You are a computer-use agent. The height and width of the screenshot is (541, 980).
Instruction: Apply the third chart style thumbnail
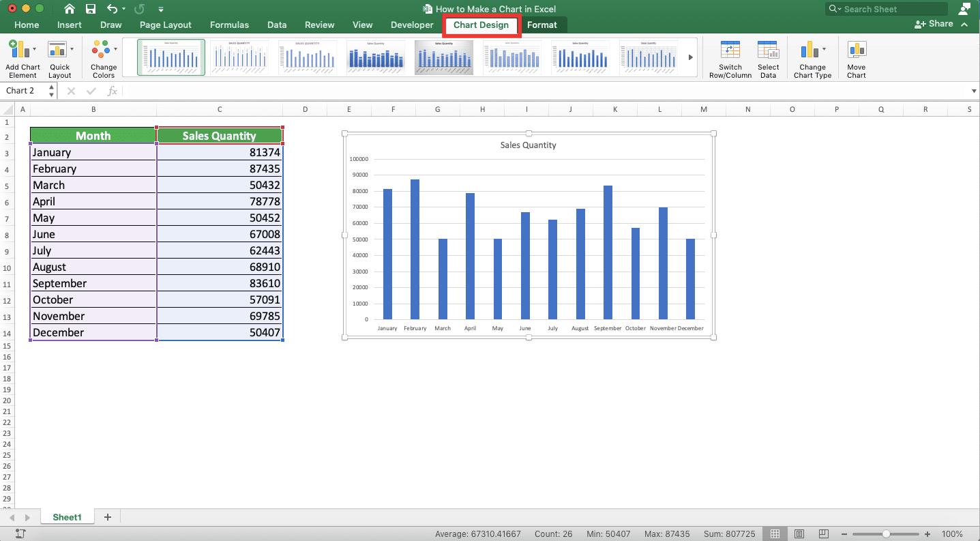(308, 57)
